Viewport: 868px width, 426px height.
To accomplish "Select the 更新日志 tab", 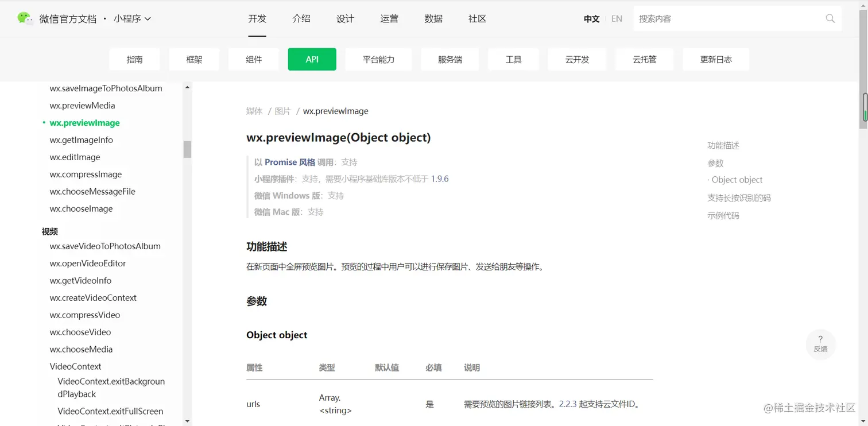I will pos(716,59).
